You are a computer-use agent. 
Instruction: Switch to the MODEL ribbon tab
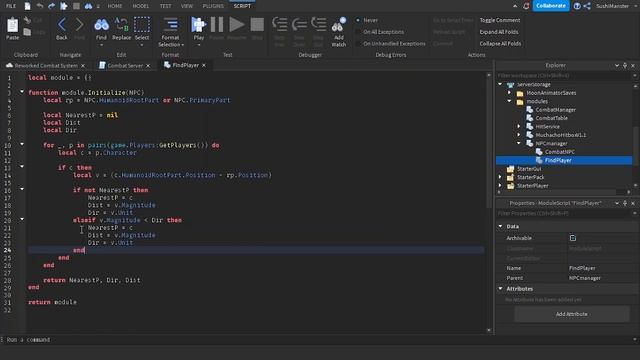tap(141, 6)
